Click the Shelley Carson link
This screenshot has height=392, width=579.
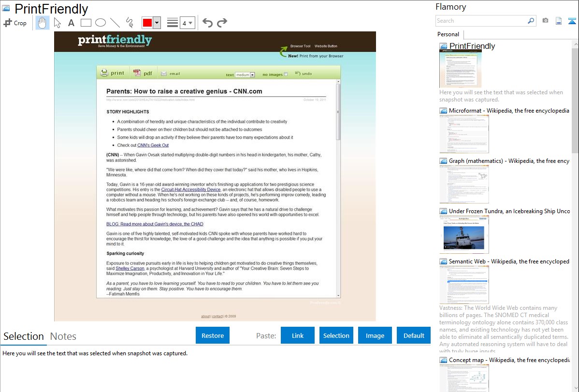(x=130, y=269)
